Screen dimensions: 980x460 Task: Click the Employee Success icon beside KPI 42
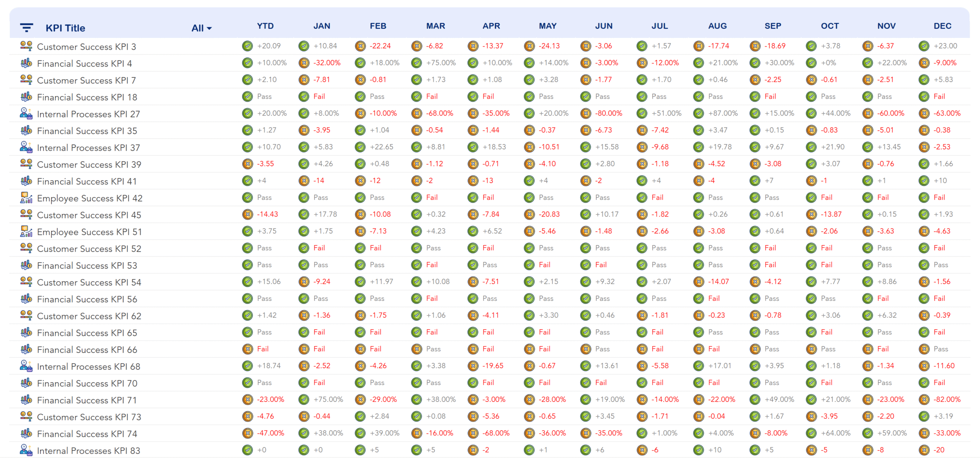pos(26,197)
